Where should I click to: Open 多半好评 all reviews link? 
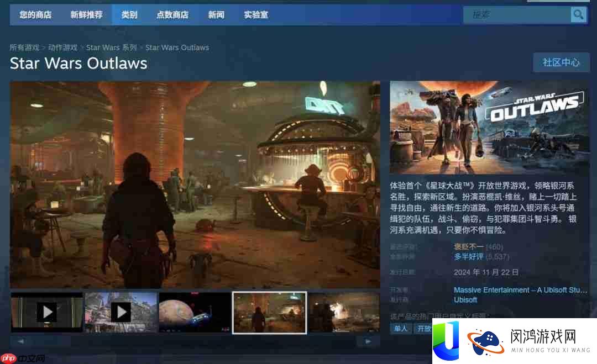469,257
